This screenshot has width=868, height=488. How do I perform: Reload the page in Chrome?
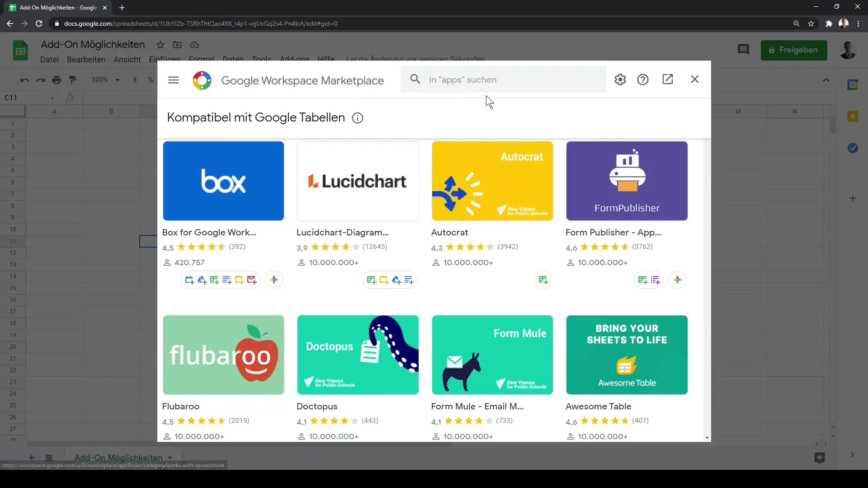[39, 23]
